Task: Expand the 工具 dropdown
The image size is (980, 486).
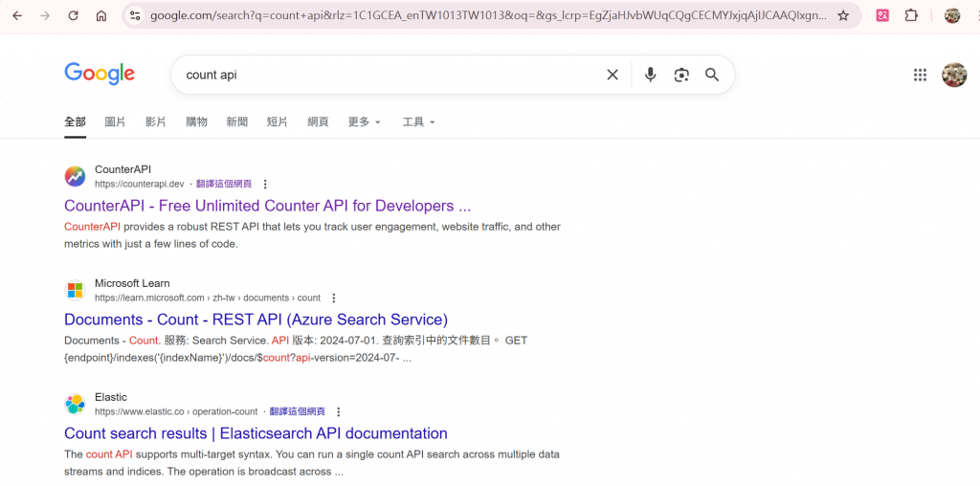Action: [x=419, y=122]
